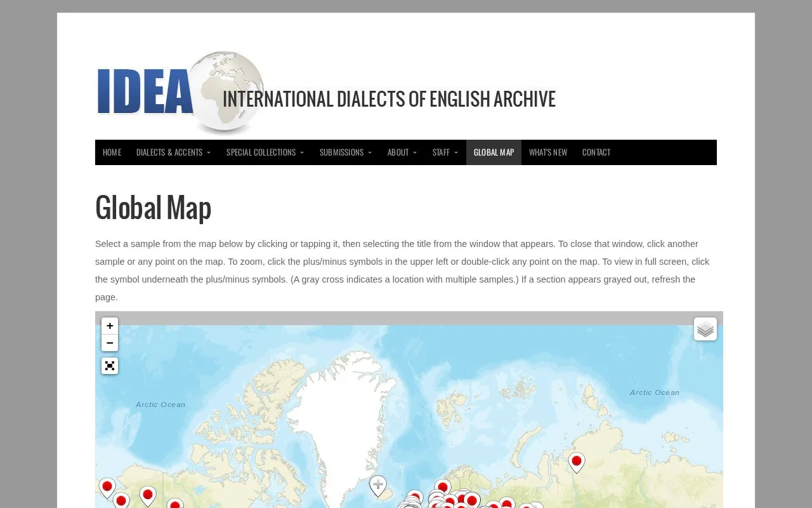Select the westernmost red marker in Alaska

click(107, 488)
